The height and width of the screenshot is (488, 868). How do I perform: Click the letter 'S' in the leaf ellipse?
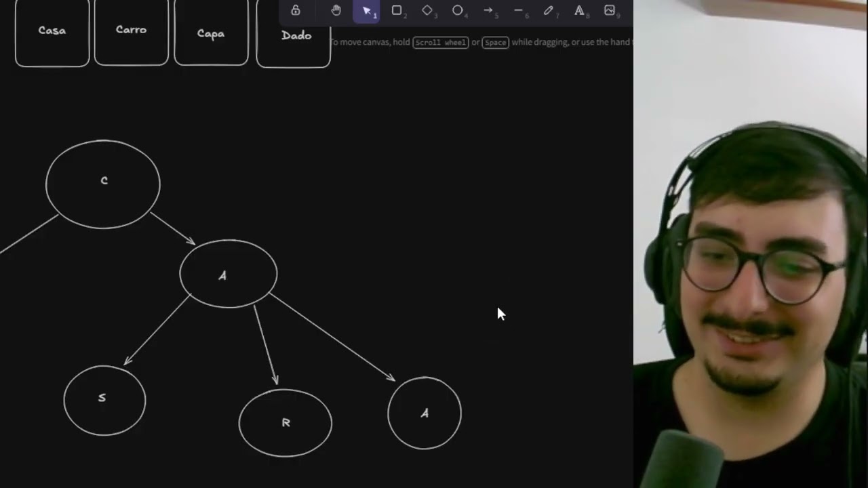tap(102, 398)
